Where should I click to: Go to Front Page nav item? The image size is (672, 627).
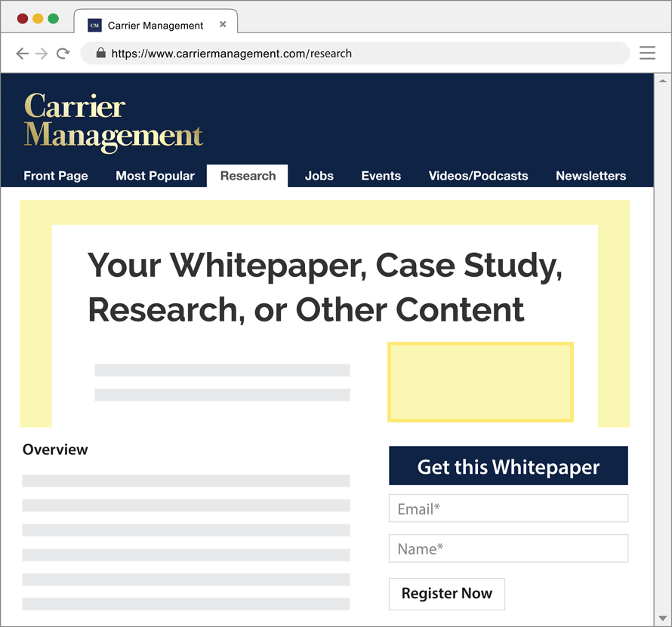(x=56, y=176)
